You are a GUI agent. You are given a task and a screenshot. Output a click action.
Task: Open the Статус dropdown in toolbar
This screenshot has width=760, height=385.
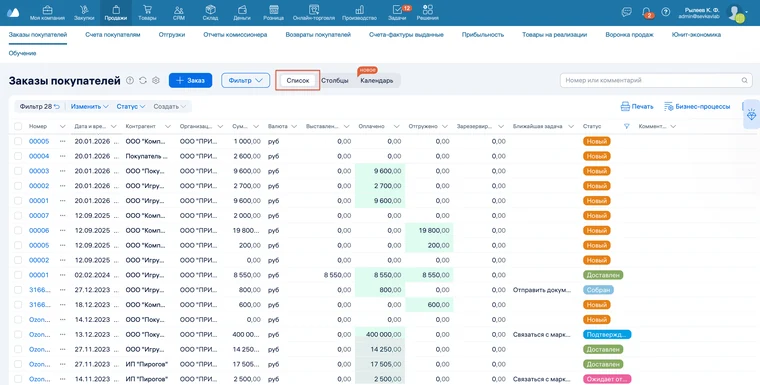tap(130, 107)
